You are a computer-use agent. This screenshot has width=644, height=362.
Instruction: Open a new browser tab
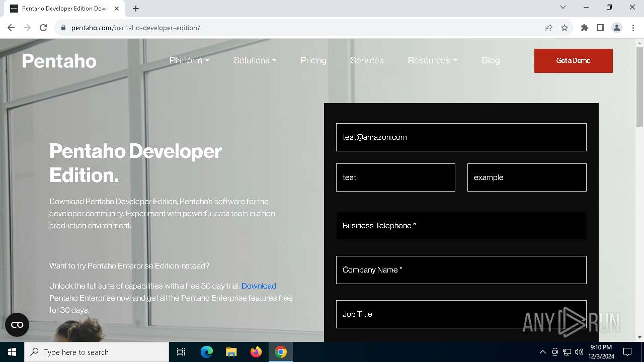point(136,9)
